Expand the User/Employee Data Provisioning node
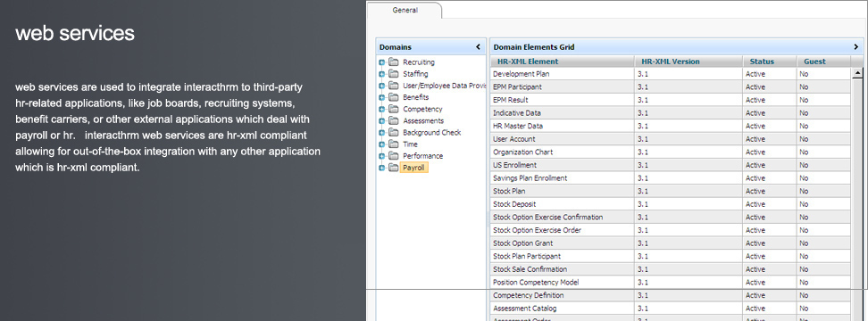868x321 pixels. (382, 86)
